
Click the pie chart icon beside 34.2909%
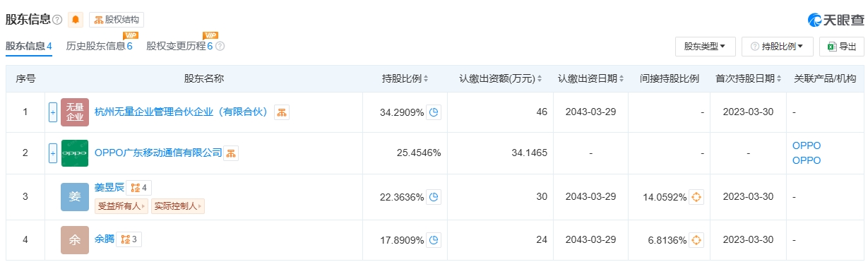tap(434, 112)
